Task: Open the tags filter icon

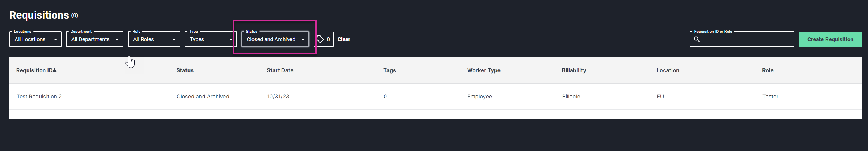Action: (320, 39)
